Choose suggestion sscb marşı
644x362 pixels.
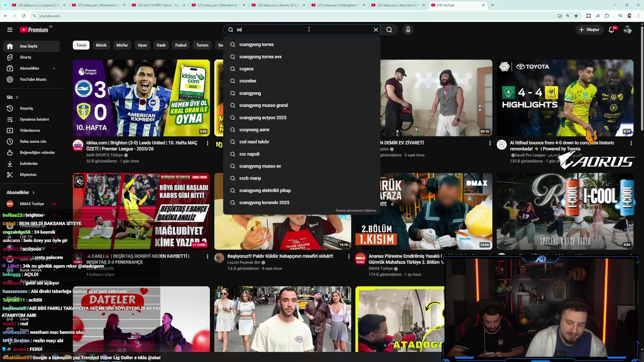click(302, 178)
